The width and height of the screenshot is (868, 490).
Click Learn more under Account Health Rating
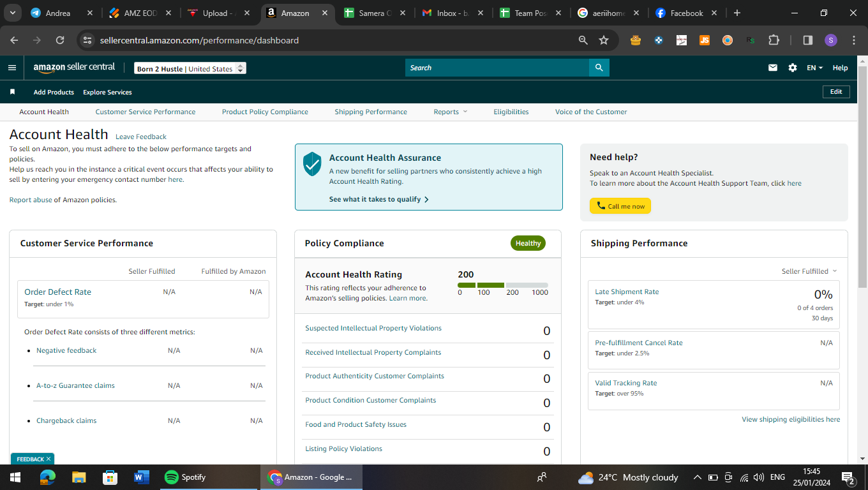pyautogui.click(x=407, y=298)
